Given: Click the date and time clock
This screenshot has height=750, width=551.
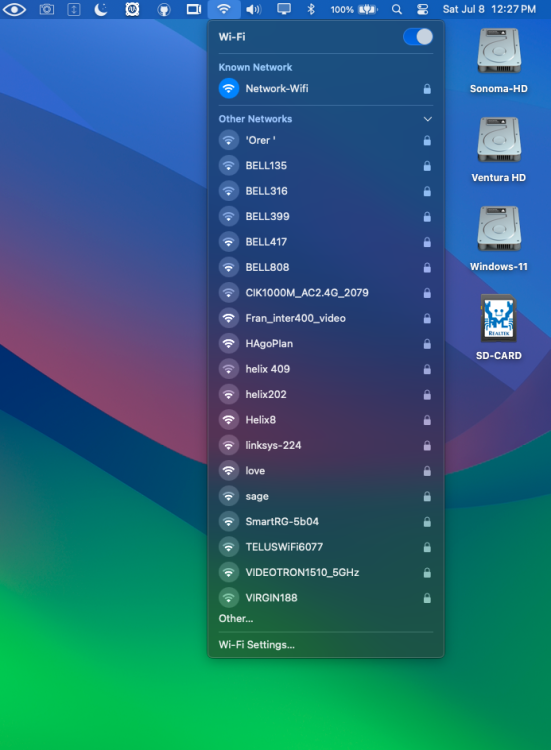Looking at the screenshot, I should (489, 9).
